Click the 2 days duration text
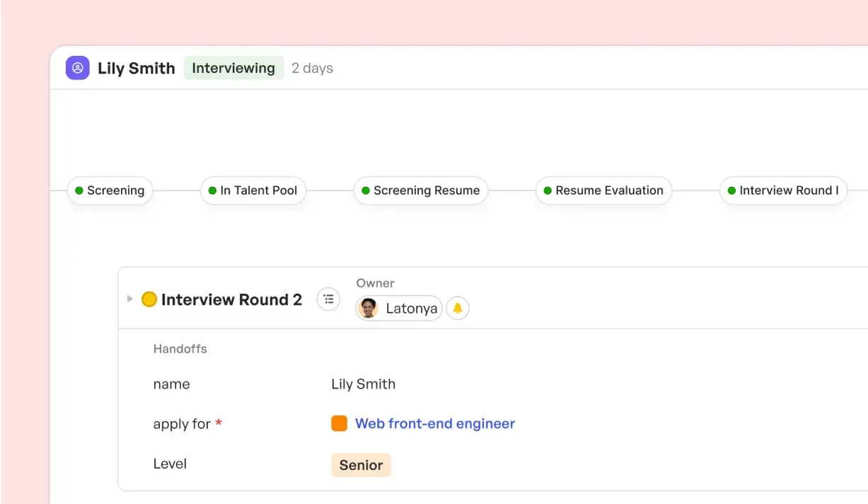 coord(312,69)
